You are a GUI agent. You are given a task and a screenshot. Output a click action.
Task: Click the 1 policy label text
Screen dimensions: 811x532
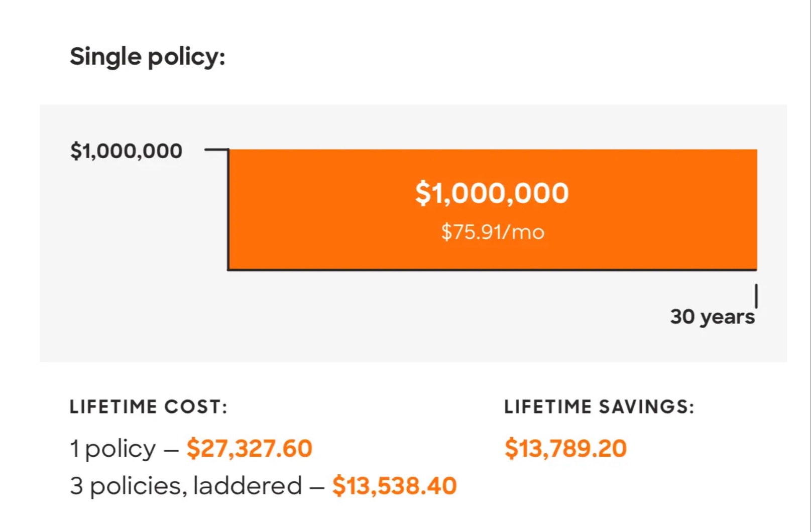[x=113, y=449]
